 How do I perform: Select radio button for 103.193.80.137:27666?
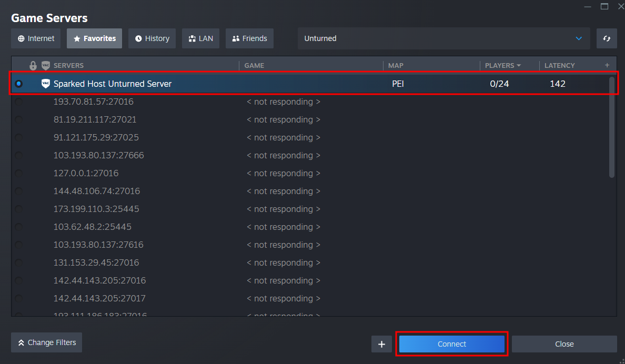pyautogui.click(x=19, y=155)
